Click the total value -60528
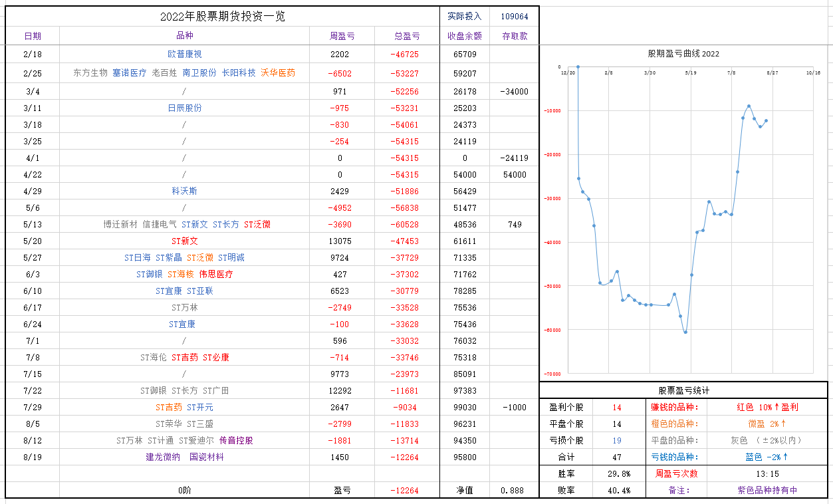833x504 pixels. [x=405, y=225]
